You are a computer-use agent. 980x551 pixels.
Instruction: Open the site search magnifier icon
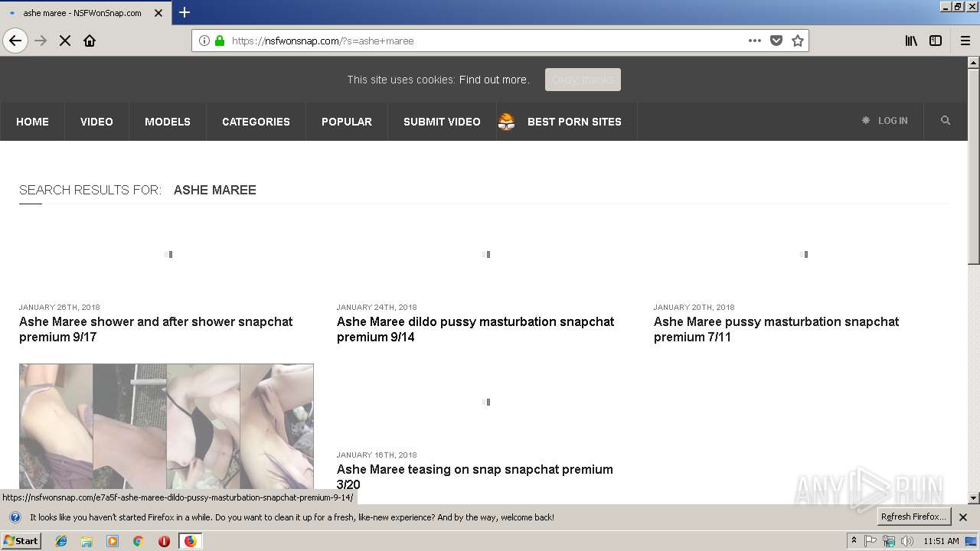pos(946,121)
